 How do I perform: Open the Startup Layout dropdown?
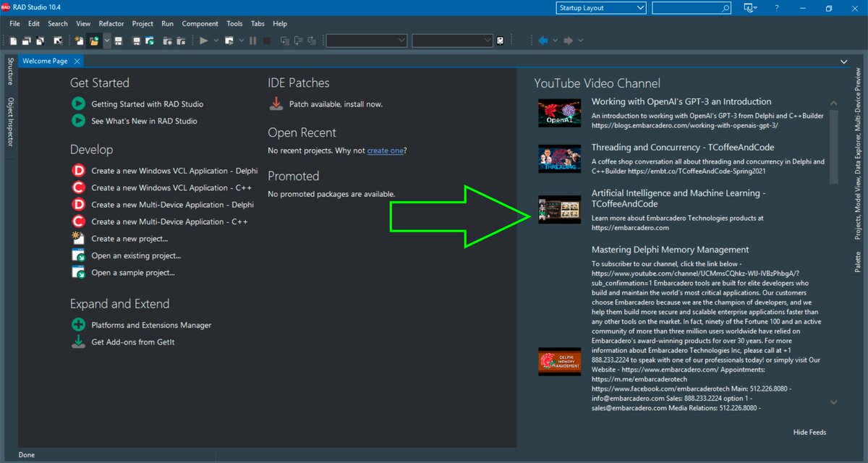click(x=601, y=8)
